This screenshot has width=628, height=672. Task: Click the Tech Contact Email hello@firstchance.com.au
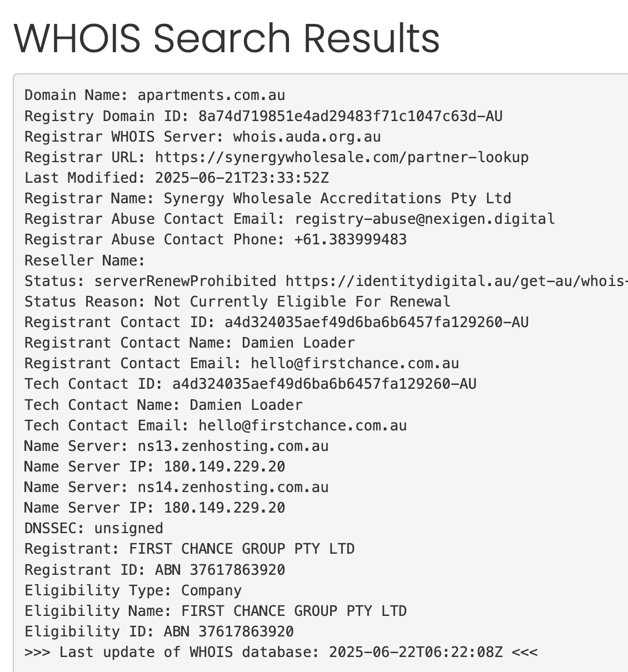pos(302,425)
